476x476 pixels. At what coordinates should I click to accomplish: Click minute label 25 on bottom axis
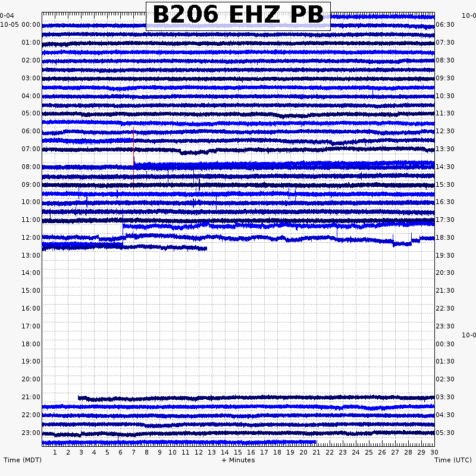(x=369, y=452)
